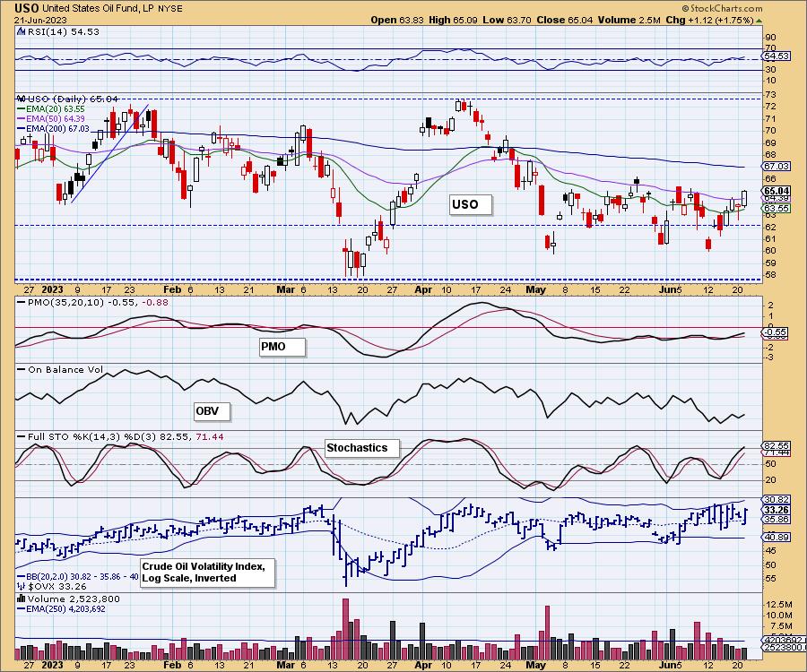
Task: Click the PMO annotation box
Action: coord(282,347)
